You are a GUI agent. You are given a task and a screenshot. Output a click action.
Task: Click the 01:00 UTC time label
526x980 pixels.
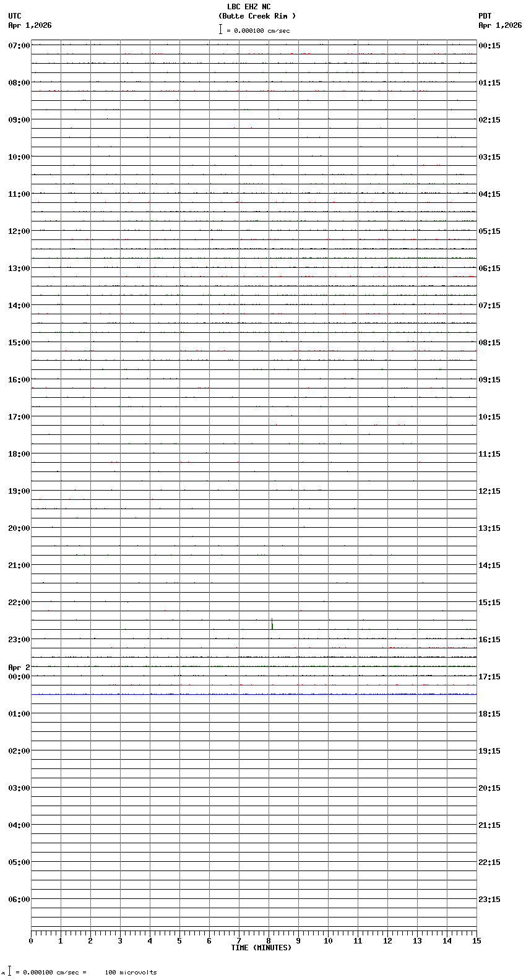[x=19, y=714]
